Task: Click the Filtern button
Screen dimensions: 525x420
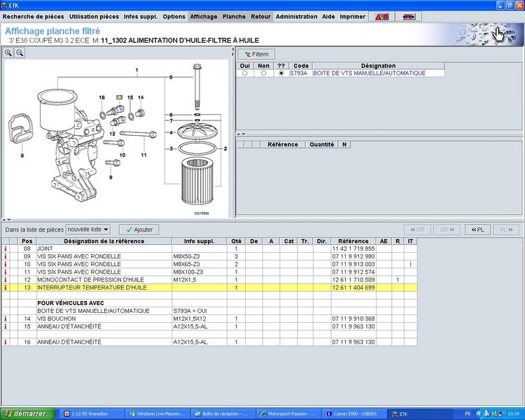Action: (x=256, y=55)
